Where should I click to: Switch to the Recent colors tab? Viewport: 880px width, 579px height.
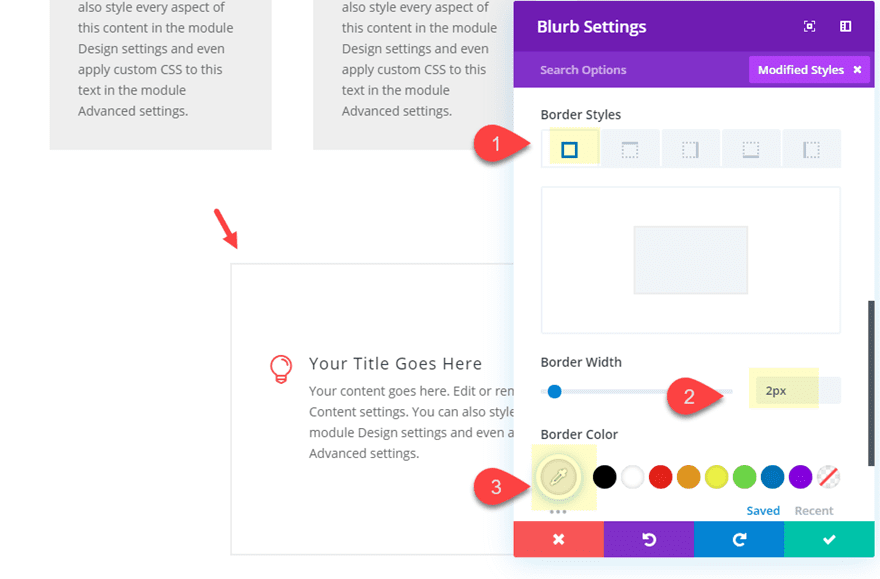[814, 511]
